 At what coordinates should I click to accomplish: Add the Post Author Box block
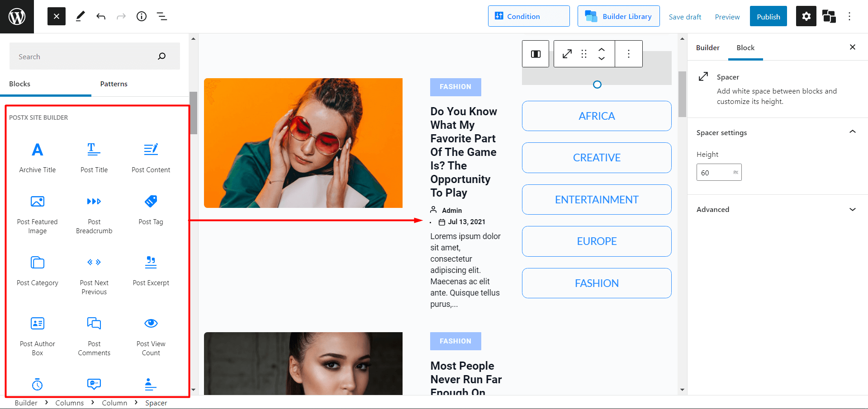click(x=38, y=335)
